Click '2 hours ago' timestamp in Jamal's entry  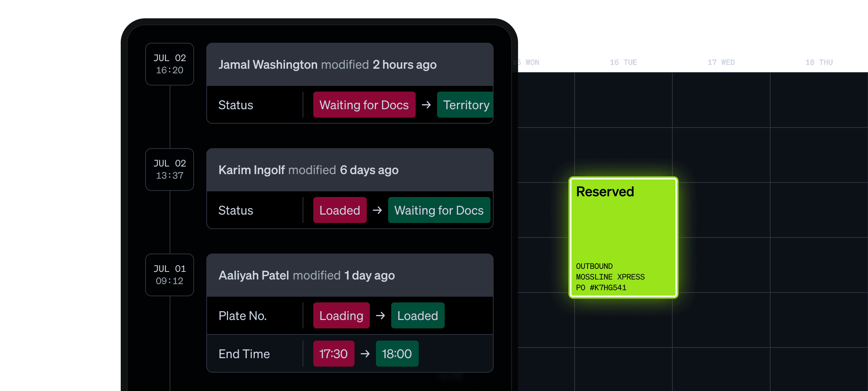(405, 65)
